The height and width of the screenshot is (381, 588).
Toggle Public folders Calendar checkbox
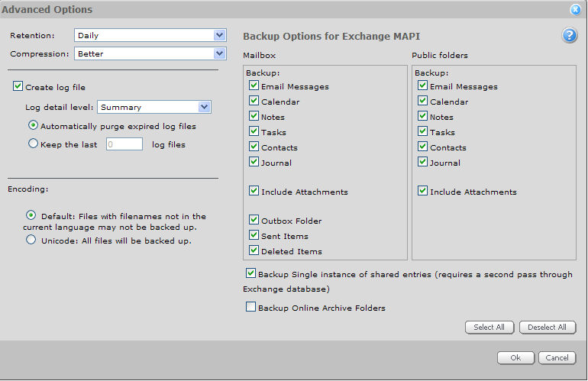[422, 102]
